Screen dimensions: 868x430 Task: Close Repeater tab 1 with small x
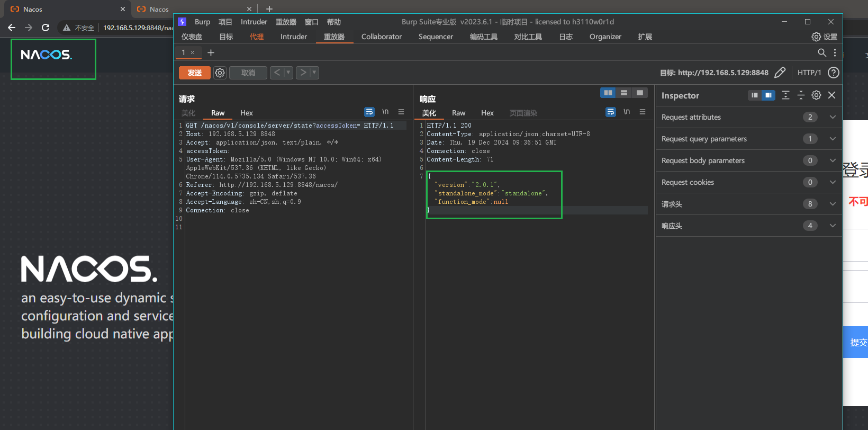192,53
